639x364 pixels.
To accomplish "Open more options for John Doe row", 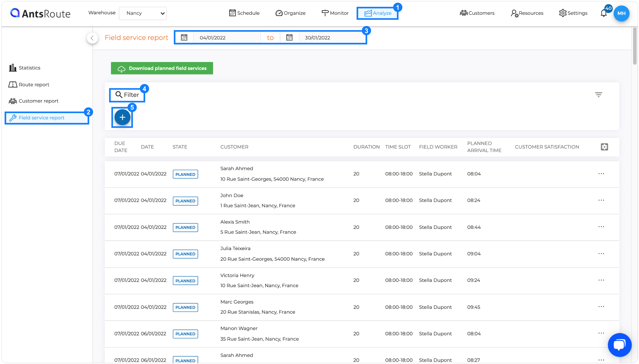I will 601,200.
